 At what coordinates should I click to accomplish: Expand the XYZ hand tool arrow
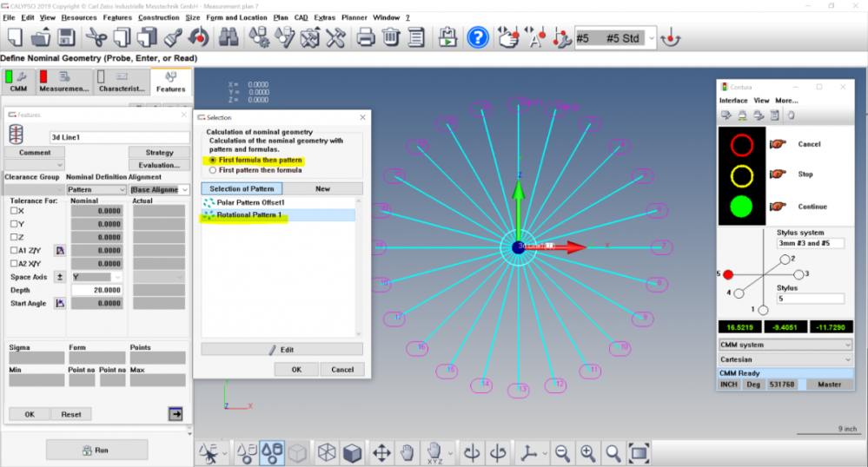449,453
